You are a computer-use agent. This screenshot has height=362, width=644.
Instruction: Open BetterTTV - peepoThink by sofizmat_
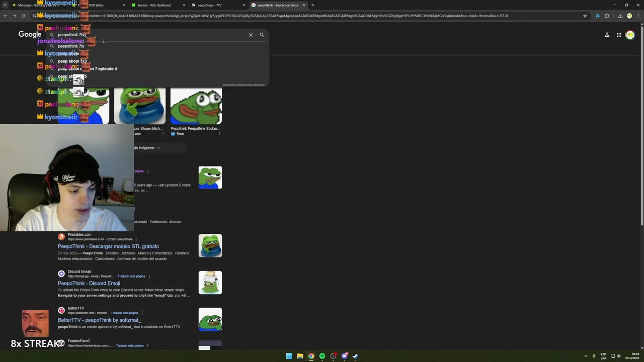99,320
